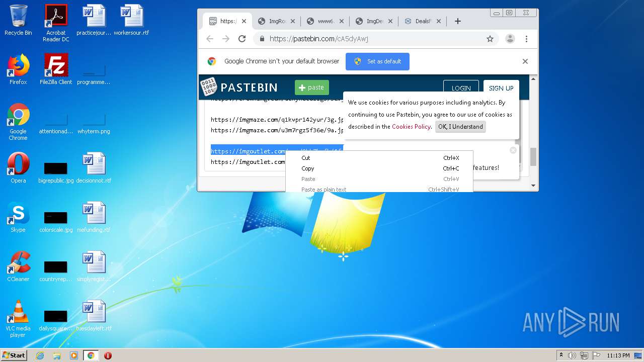Viewport: 644px width, 362px height.
Task: Click imgmaze.com u3m7rgz5f36e link text
Action: [x=277, y=130]
